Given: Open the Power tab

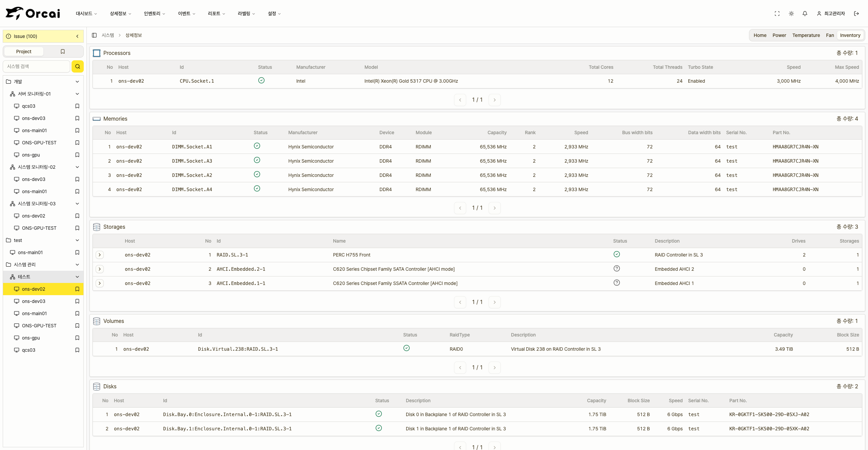Looking at the screenshot, I should click(779, 35).
